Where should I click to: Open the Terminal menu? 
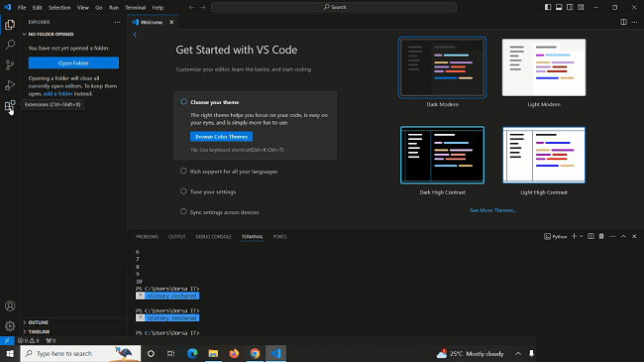tap(136, 7)
